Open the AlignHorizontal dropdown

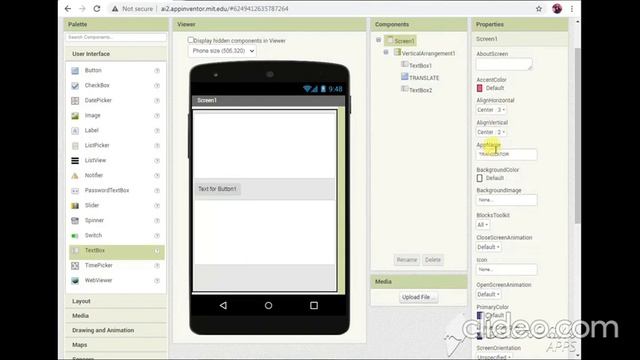point(491,110)
